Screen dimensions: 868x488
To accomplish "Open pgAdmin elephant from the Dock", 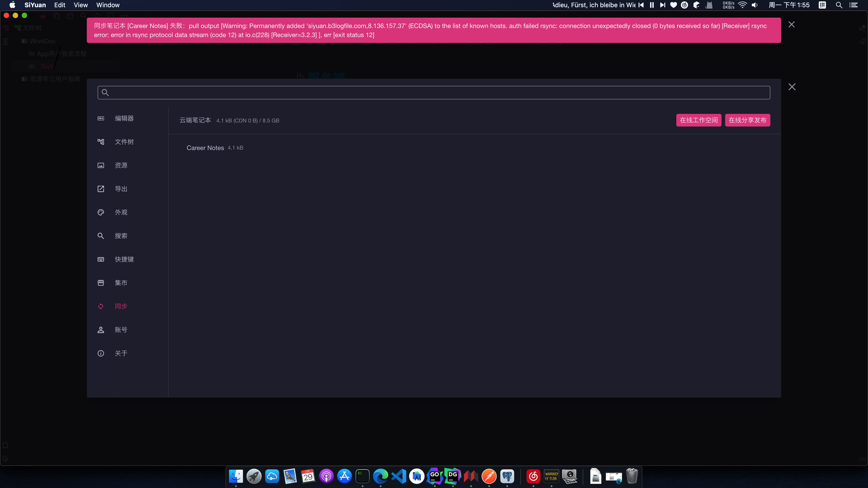I will pos(507,476).
